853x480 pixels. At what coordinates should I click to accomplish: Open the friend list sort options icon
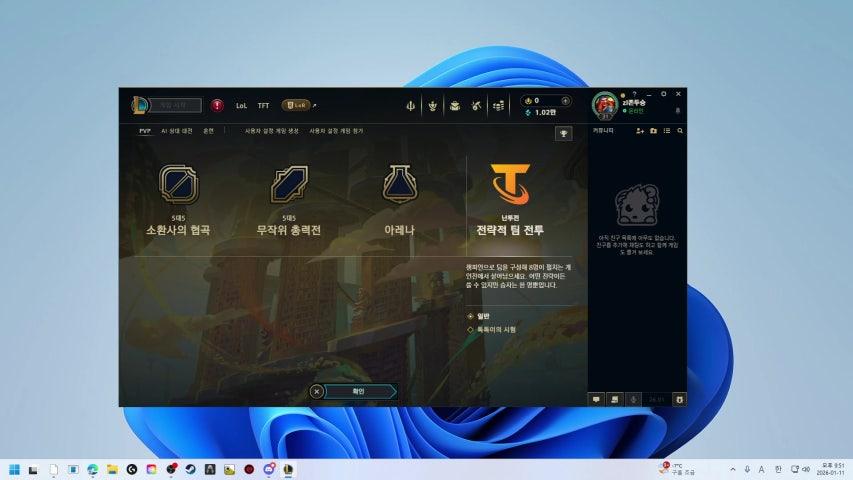point(667,131)
